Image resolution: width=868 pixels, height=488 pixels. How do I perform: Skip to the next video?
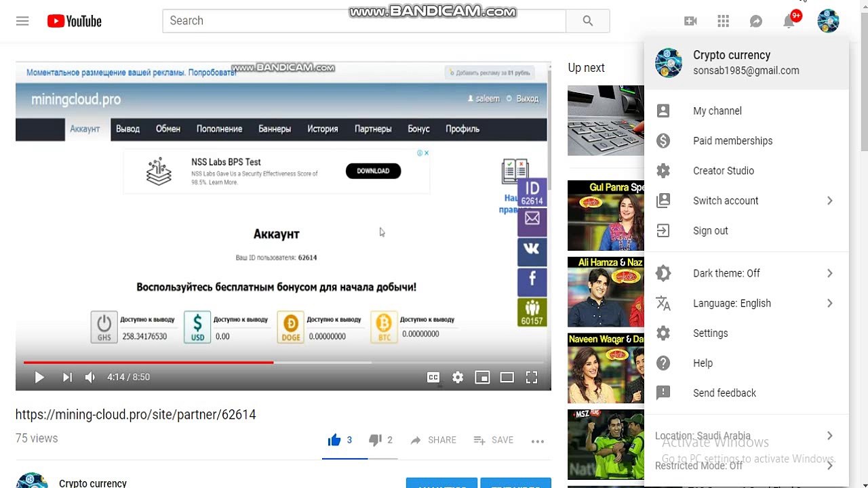(x=67, y=378)
